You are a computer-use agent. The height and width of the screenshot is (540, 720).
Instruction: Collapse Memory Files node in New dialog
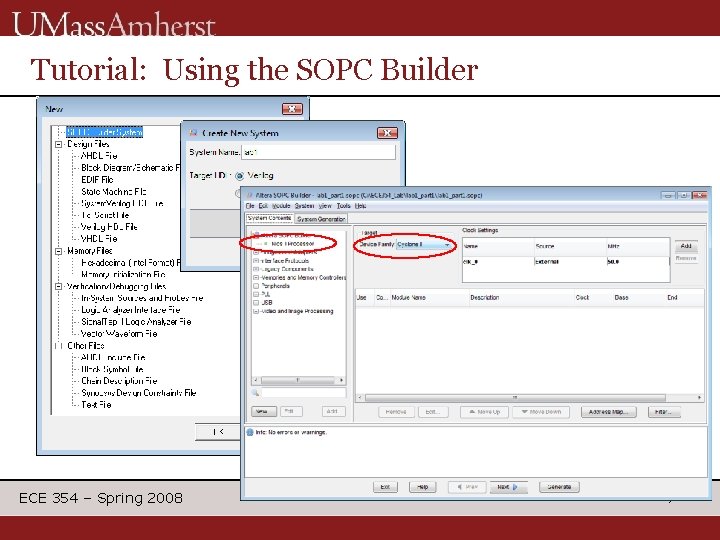coord(58,251)
